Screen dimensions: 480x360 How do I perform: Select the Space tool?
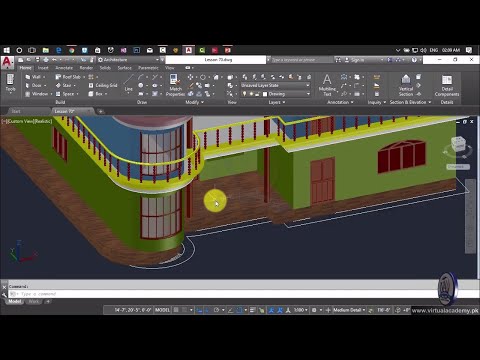click(x=65, y=94)
